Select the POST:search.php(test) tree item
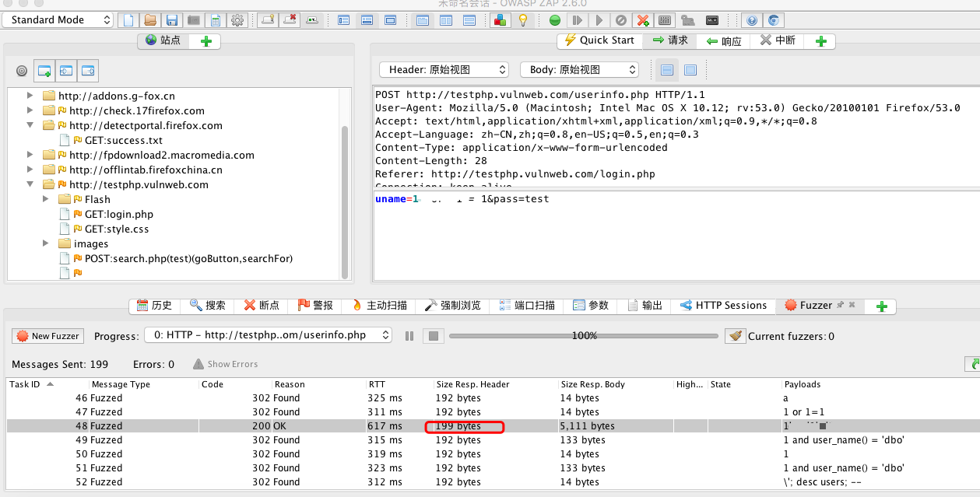 point(188,258)
